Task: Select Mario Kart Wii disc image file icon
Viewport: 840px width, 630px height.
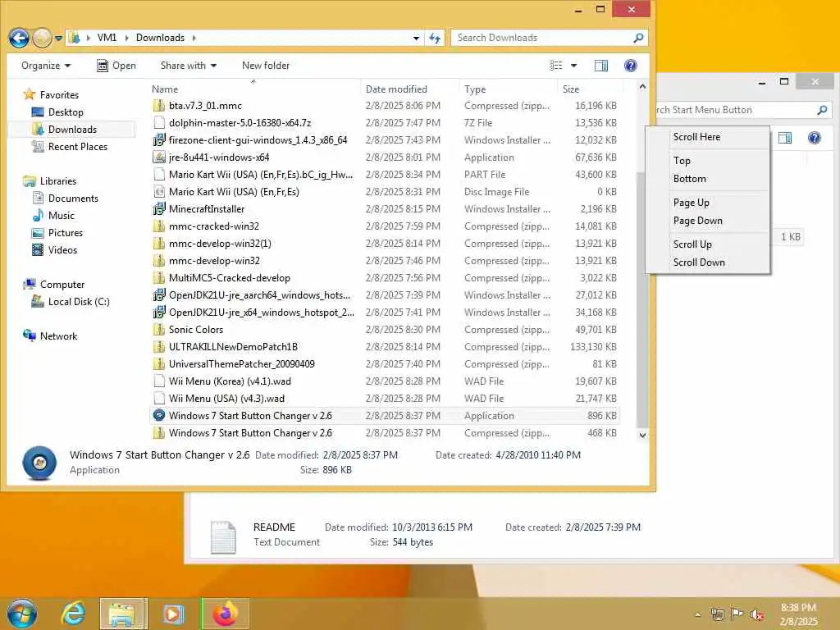Action: click(x=159, y=191)
